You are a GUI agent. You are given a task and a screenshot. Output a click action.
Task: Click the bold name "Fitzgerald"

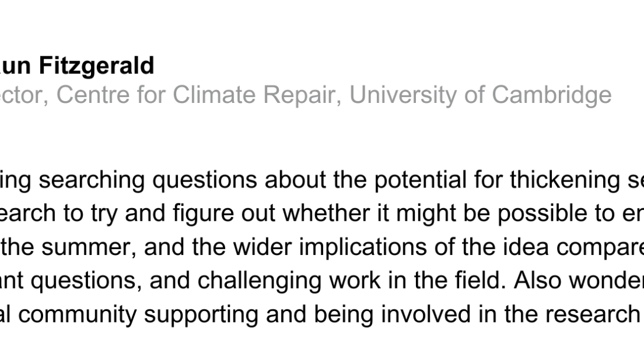pos(96,66)
